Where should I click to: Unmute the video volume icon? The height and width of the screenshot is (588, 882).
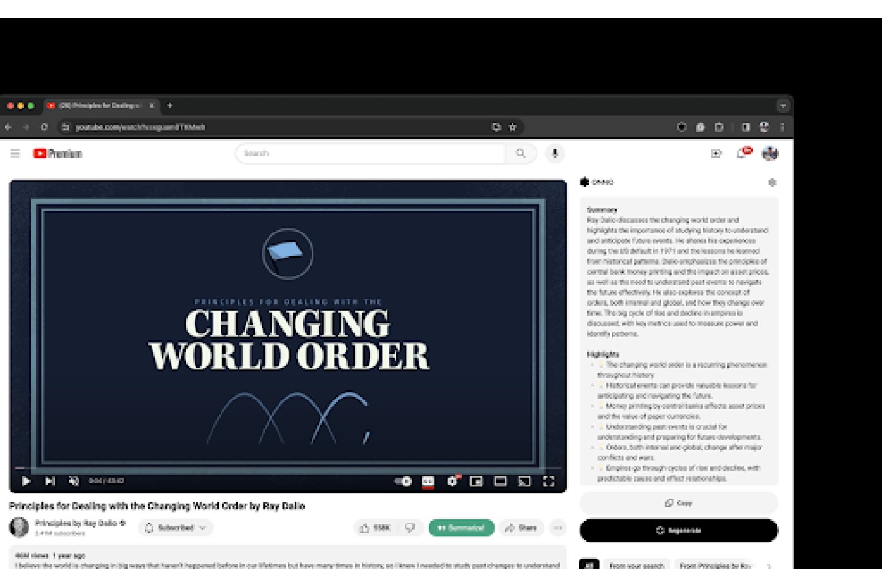pos(73,481)
